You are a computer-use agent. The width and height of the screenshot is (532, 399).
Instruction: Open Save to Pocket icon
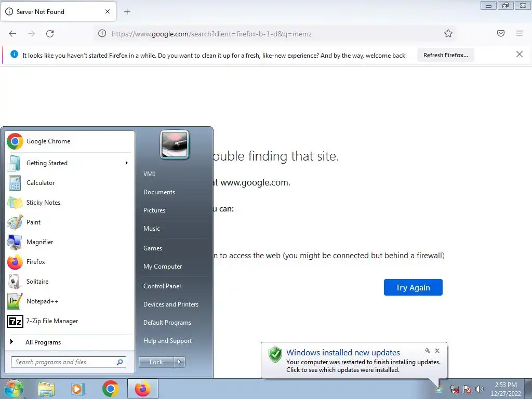pyautogui.click(x=501, y=33)
